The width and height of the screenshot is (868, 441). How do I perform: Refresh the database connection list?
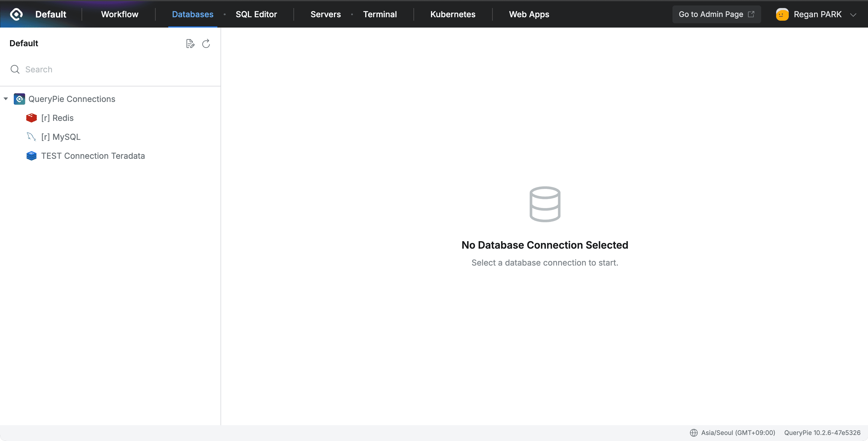point(206,43)
